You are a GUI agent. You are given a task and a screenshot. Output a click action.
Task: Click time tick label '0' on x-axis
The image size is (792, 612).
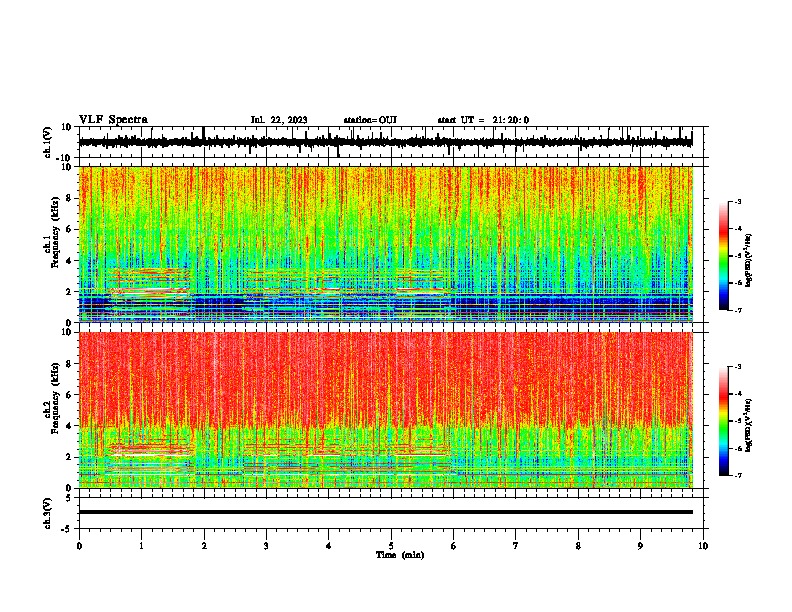click(79, 546)
